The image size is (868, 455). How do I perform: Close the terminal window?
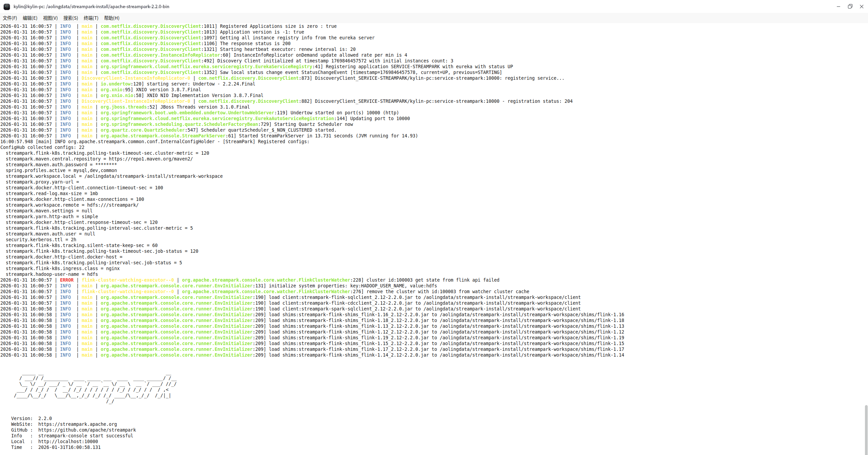[862, 6]
